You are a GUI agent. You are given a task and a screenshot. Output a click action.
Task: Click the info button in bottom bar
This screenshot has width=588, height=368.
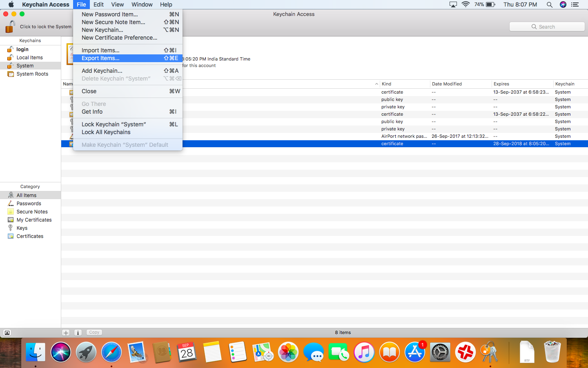tap(78, 332)
